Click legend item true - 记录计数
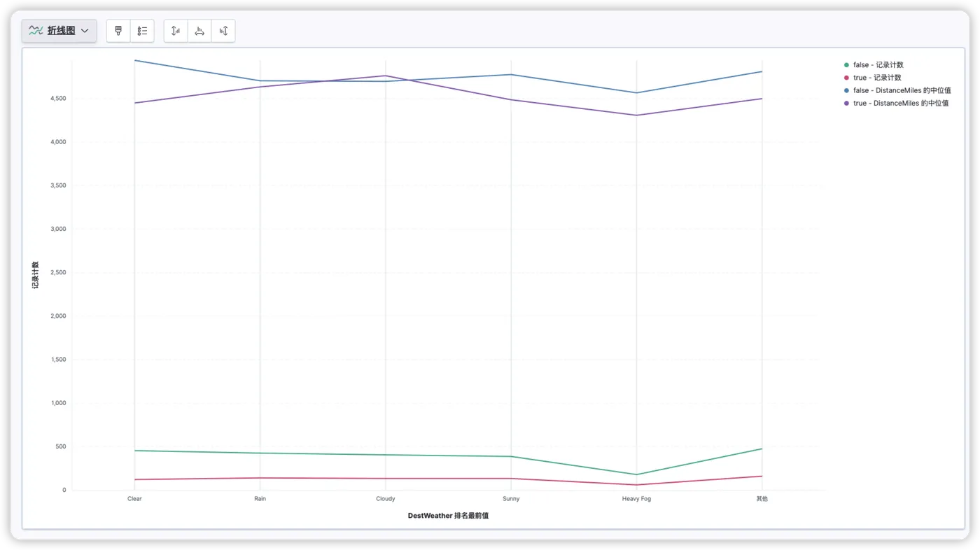 coord(877,78)
